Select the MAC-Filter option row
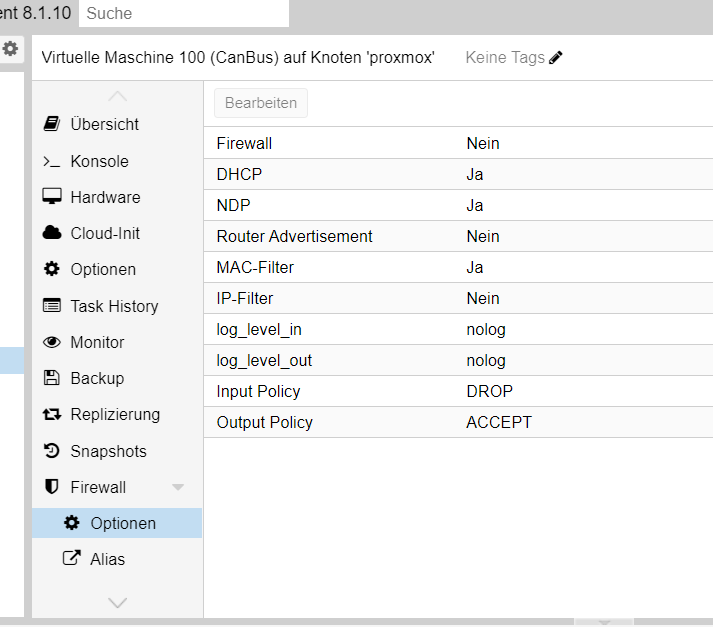This screenshot has width=713, height=627. click(456, 267)
